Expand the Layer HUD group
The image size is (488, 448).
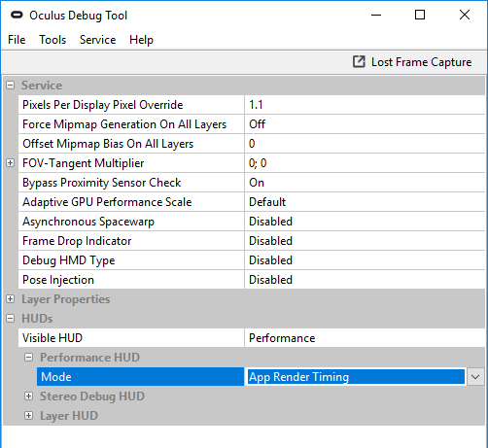pos(29,416)
